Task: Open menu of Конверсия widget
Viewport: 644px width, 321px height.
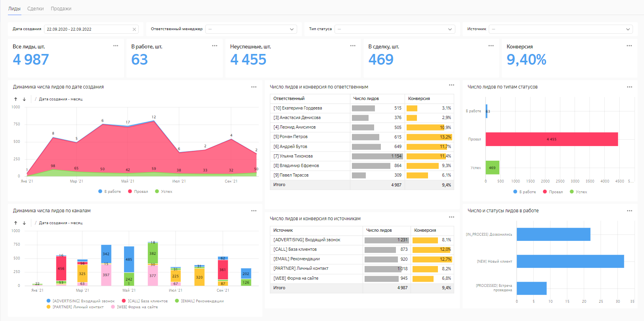Action: pyautogui.click(x=629, y=46)
